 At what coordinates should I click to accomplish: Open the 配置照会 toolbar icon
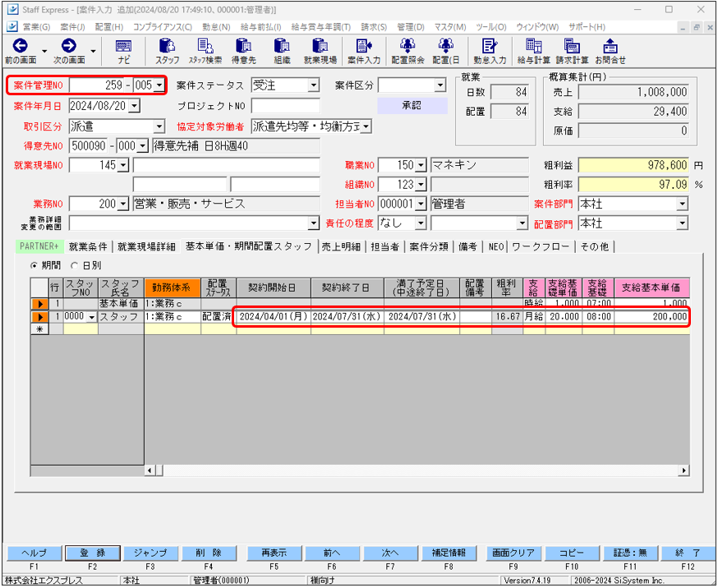[407, 51]
